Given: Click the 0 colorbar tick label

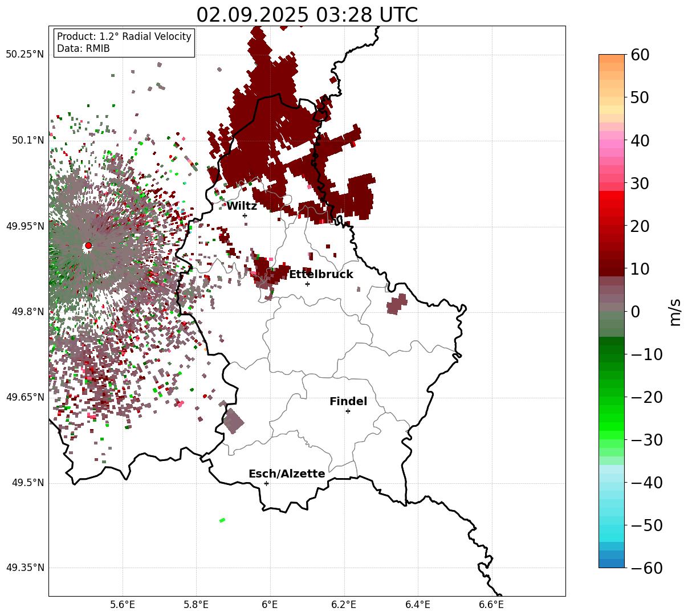Looking at the screenshot, I should point(635,311).
